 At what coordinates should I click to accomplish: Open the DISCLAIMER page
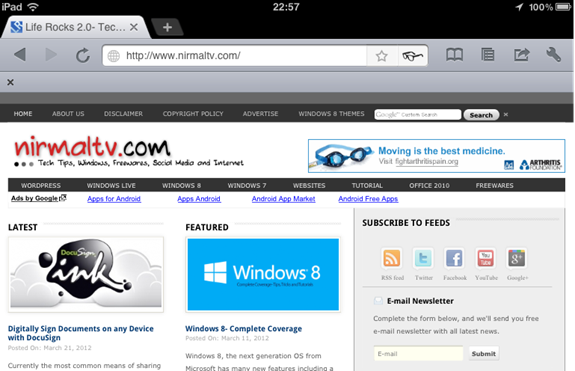click(123, 114)
